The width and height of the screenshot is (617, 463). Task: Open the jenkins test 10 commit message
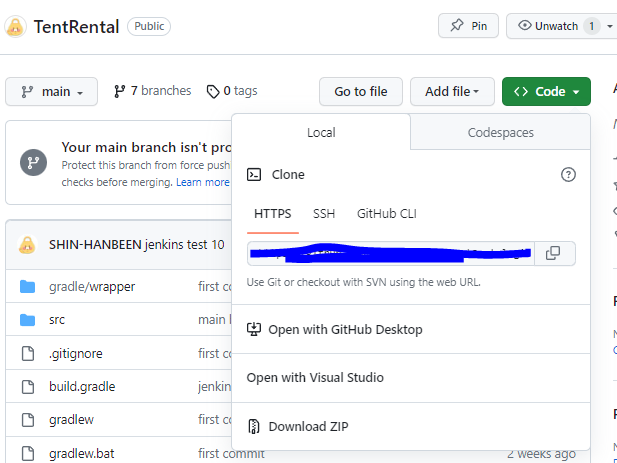pos(184,245)
